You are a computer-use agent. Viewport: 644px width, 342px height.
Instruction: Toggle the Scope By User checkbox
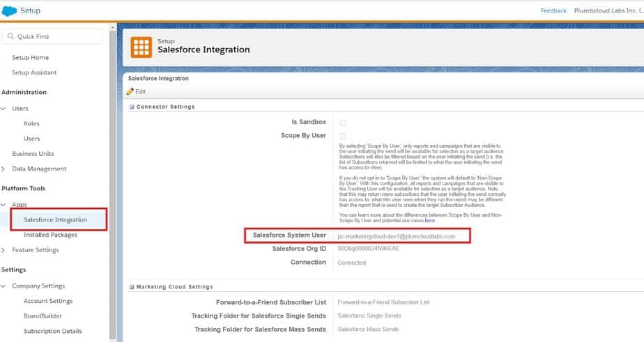(343, 137)
